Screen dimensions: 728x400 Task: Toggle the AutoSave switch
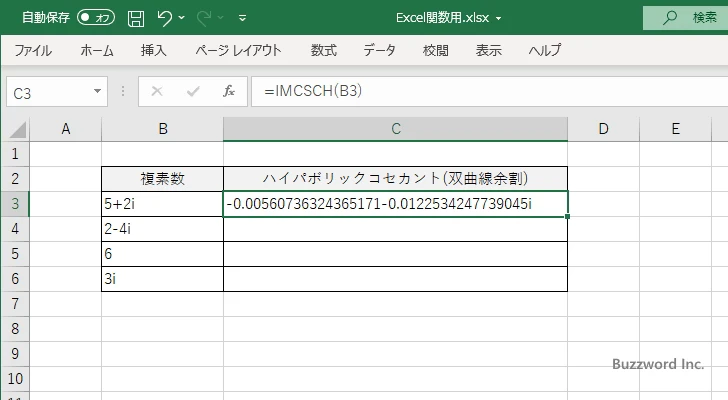[x=96, y=18]
